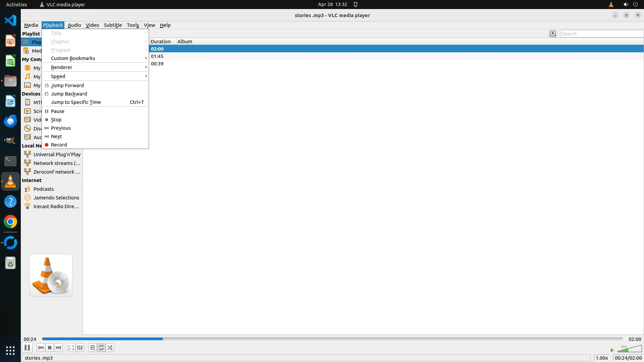The image size is (644, 362).
Task: Click the pause button in bottom controls
Action: tap(27, 348)
